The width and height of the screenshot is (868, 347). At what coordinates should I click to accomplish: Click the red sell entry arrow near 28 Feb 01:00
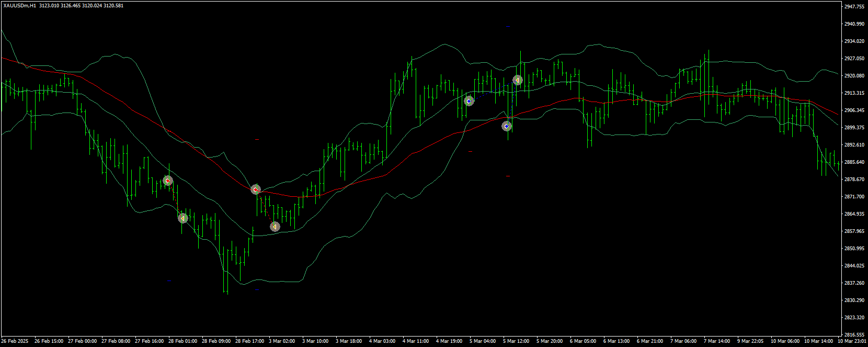pyautogui.click(x=168, y=181)
